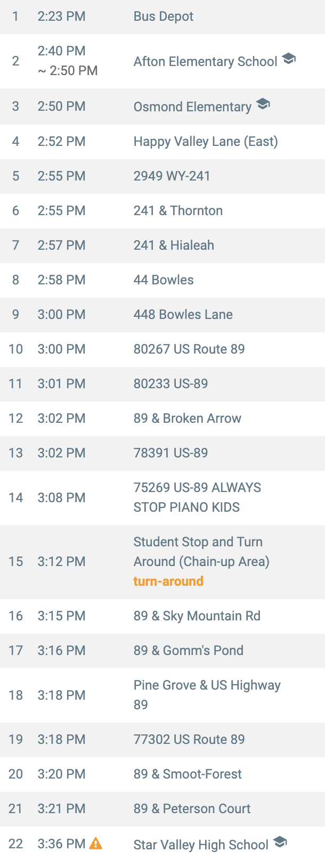The height and width of the screenshot is (868, 325).
Task: Select stop 2949 WY-241
Action: pos(172,176)
